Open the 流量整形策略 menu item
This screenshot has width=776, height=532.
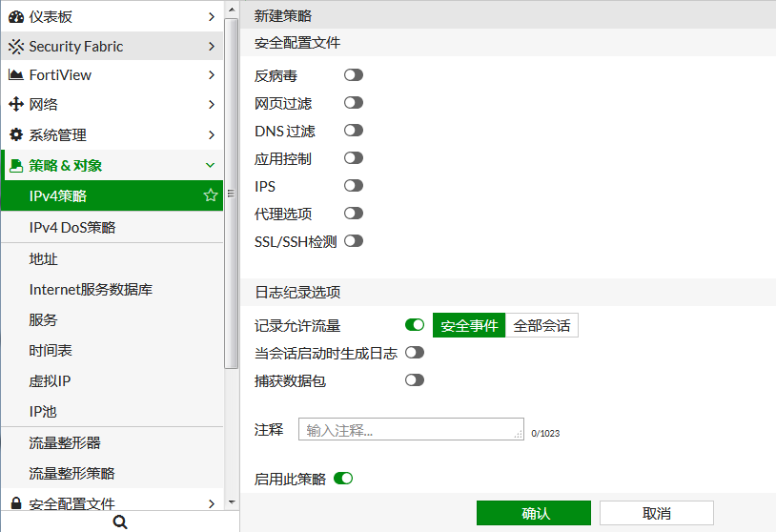tap(112, 474)
